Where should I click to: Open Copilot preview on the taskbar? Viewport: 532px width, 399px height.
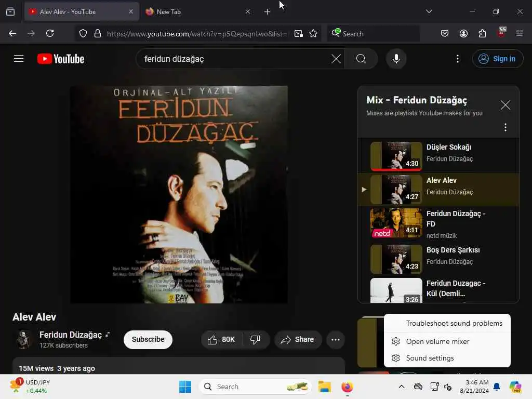515,387
